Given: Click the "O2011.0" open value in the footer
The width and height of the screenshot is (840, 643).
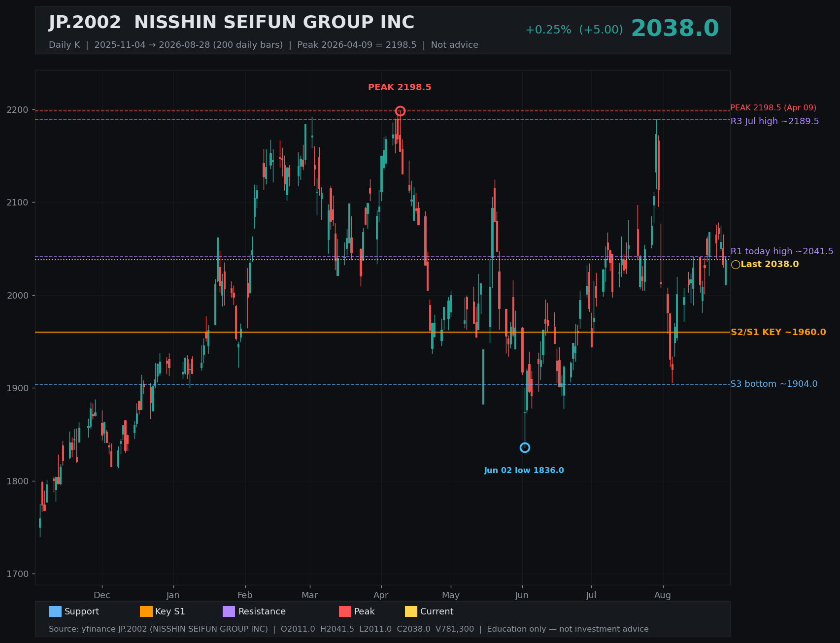Looking at the screenshot, I should (x=298, y=629).
